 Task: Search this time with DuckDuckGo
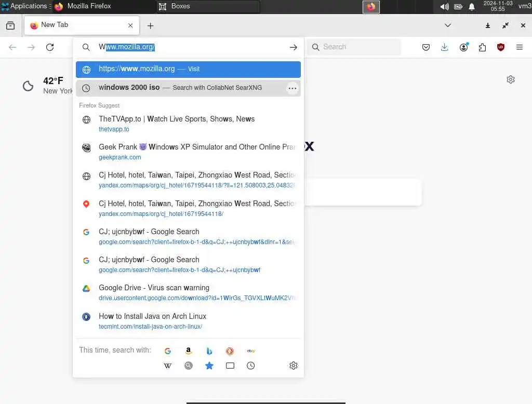230,351
